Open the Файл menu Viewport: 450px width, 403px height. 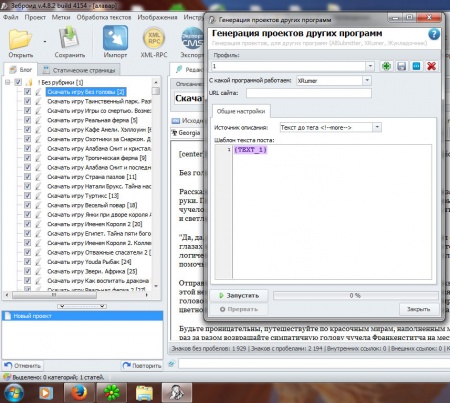11,17
